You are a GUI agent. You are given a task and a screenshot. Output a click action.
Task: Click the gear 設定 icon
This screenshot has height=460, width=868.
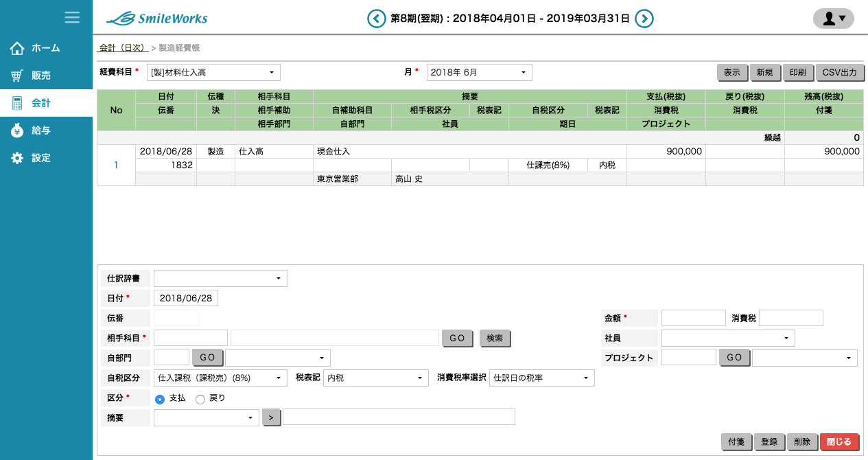click(x=18, y=158)
